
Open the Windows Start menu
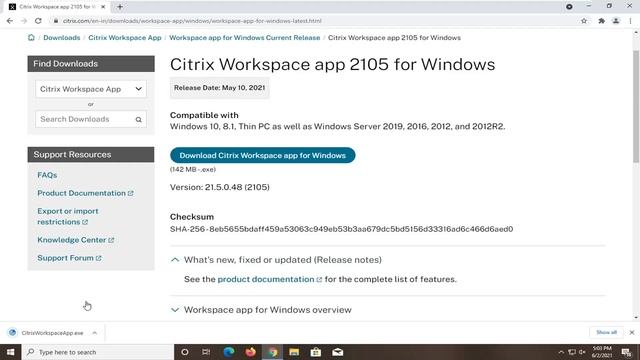pos(10,352)
